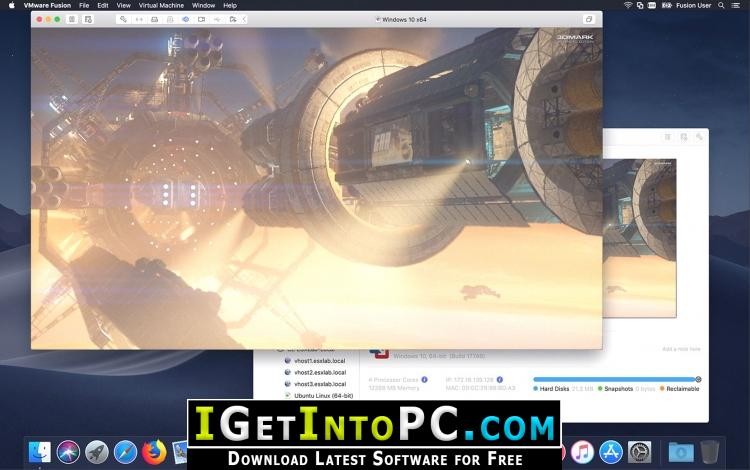Open the Apple menu
Screen dimensions: 750x470
[12, 5]
